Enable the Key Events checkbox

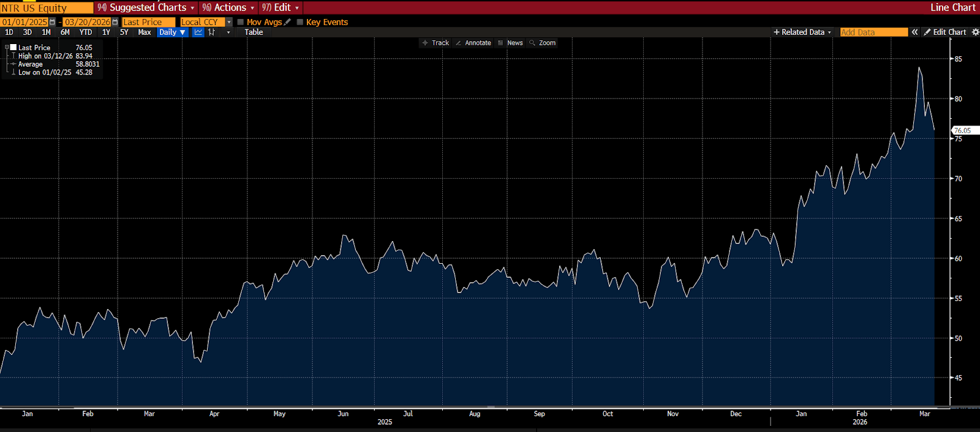(x=300, y=22)
